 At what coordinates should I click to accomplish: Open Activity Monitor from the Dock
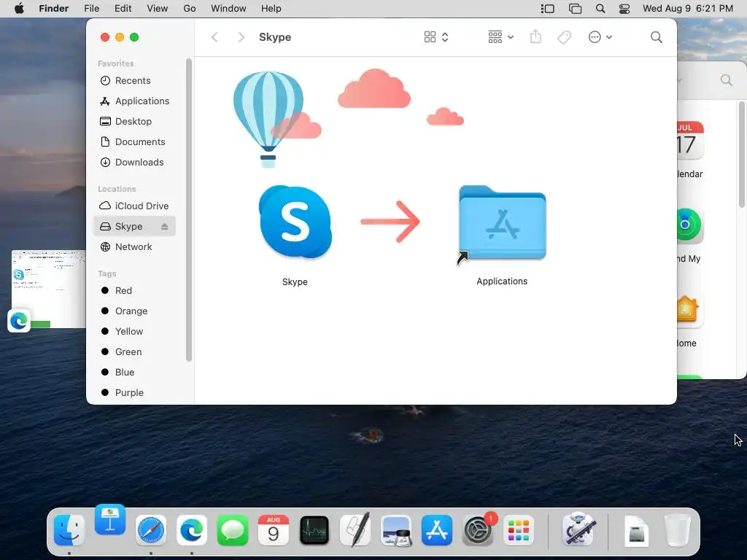pyautogui.click(x=314, y=529)
